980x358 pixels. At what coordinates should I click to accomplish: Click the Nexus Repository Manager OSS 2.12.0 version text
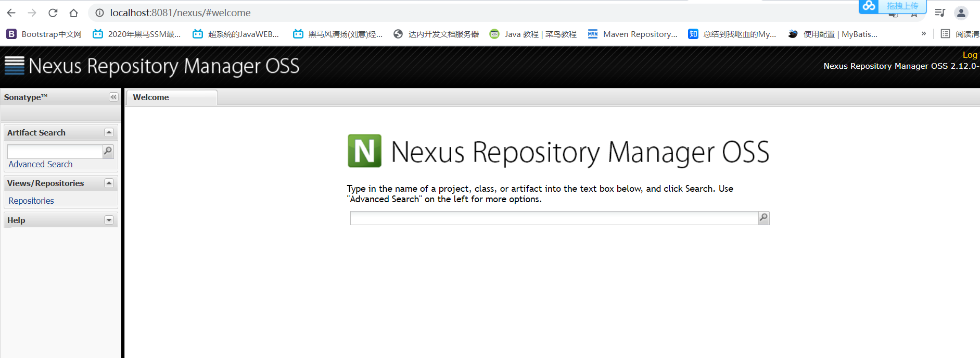[x=901, y=66]
